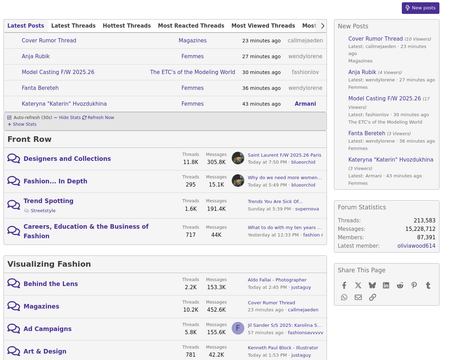The image size is (450, 360).
Task: Open Fanta Bereteh in New Posts sidebar
Action: pos(367,133)
